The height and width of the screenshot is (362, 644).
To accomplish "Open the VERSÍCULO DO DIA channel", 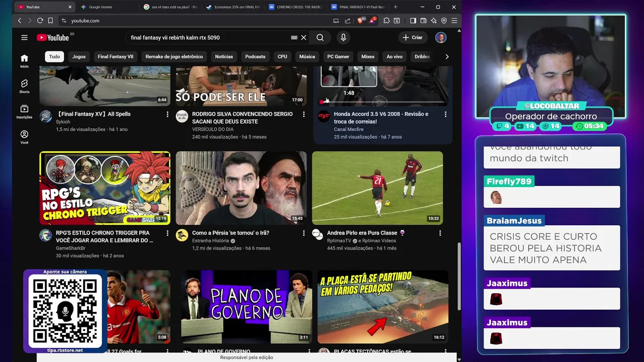I will 213,129.
